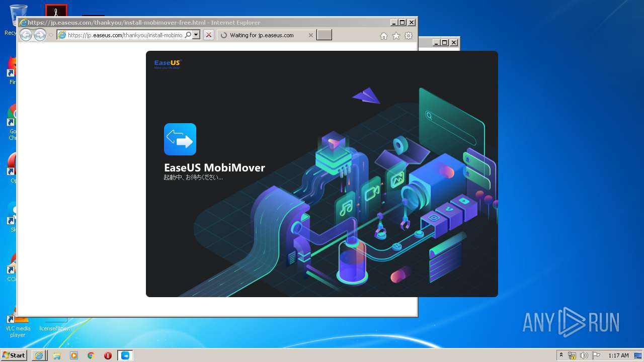644x362 pixels.
Task: Open Internet Explorer from the taskbar
Action: 39,355
